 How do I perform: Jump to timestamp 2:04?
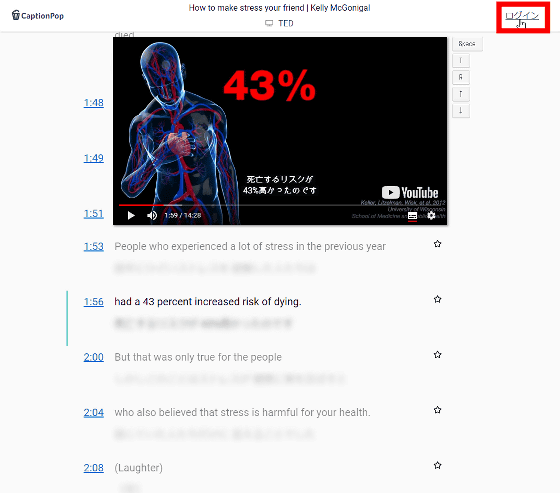pyautogui.click(x=94, y=413)
